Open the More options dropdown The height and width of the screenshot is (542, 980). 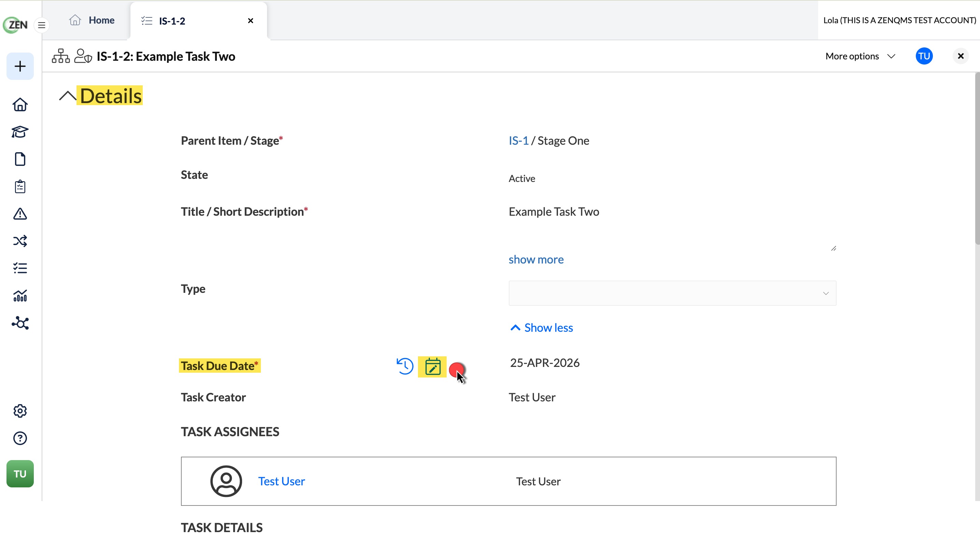[x=860, y=56]
